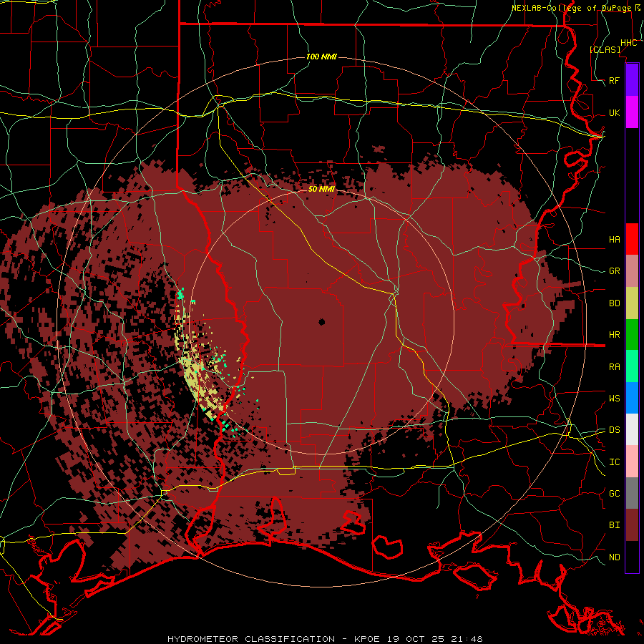Click the RF legend label
Viewport: 644px width, 644px height.
614,80
